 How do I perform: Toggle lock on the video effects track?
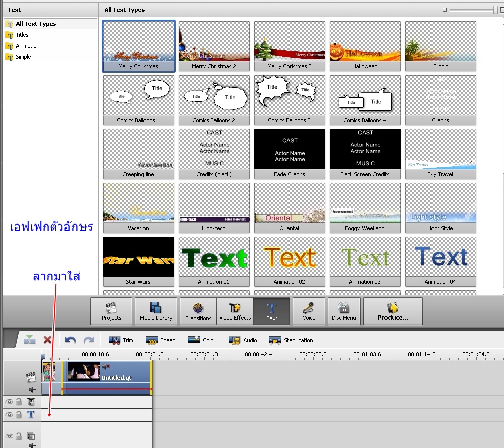pyautogui.click(x=19, y=402)
